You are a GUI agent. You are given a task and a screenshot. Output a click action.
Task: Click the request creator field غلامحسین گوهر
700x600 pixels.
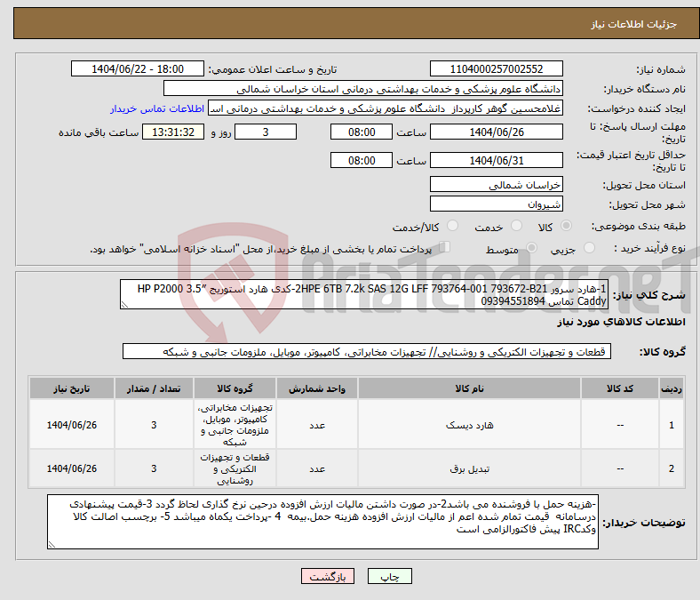pos(386,108)
